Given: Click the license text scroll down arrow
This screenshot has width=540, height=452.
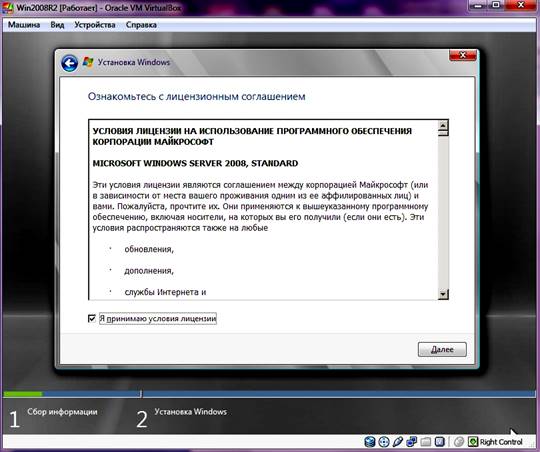Looking at the screenshot, I should point(443,294).
